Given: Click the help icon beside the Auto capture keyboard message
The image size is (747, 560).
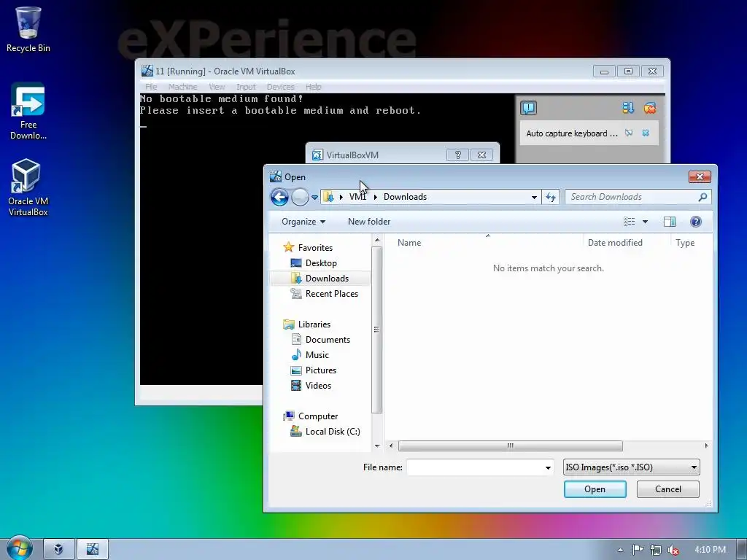Looking at the screenshot, I should [x=629, y=133].
